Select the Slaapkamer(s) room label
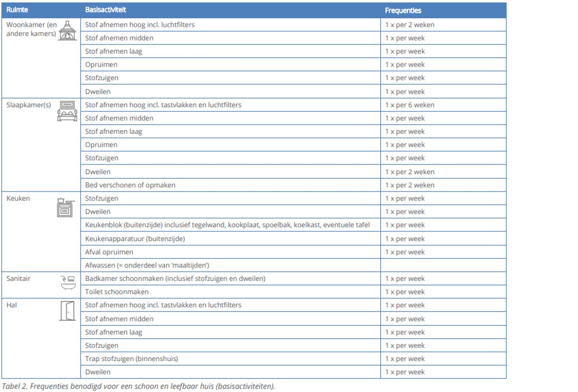The height and width of the screenshot is (392, 578). tap(29, 105)
